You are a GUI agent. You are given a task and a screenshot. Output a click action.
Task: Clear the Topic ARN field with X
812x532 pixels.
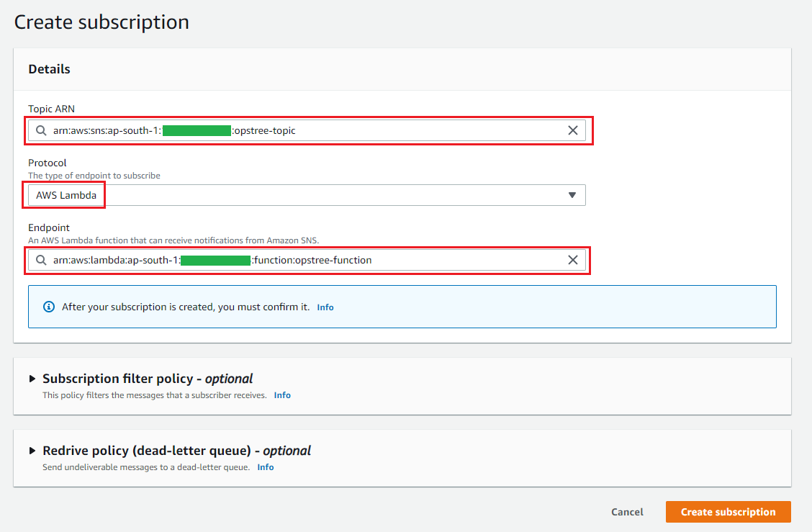pos(572,130)
